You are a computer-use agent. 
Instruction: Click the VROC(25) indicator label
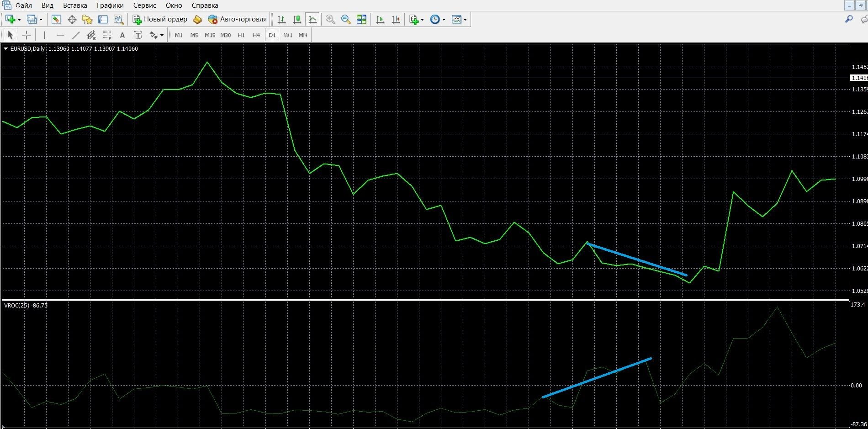point(26,305)
